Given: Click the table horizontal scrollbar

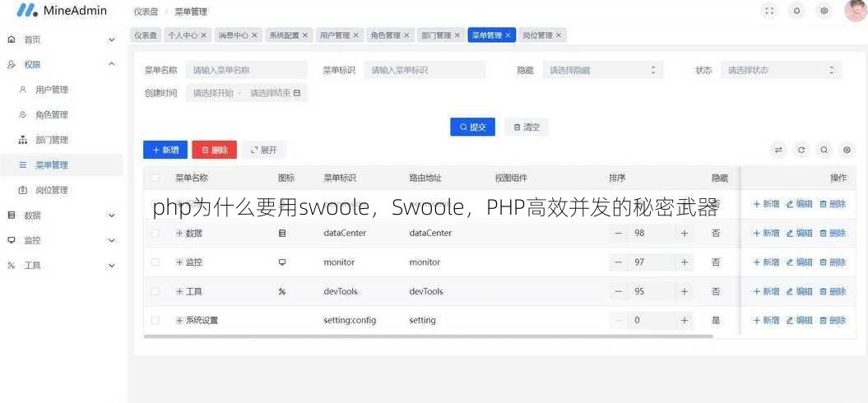Looking at the screenshot, I should click(428, 336).
